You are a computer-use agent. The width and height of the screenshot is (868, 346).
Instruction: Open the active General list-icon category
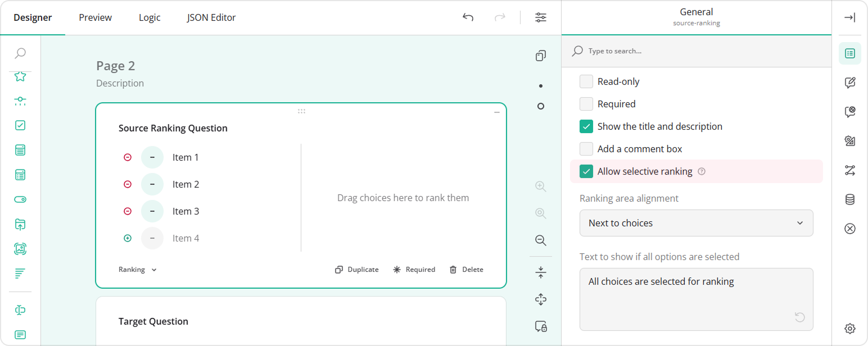pyautogui.click(x=850, y=53)
